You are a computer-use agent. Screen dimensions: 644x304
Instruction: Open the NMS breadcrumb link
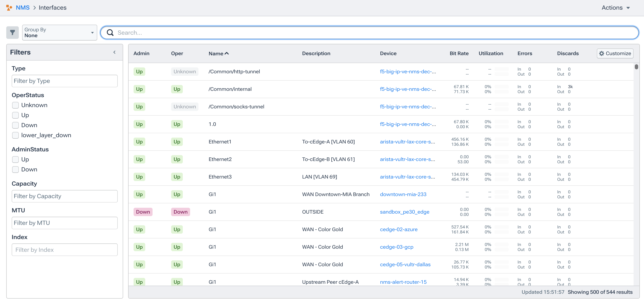pos(23,8)
